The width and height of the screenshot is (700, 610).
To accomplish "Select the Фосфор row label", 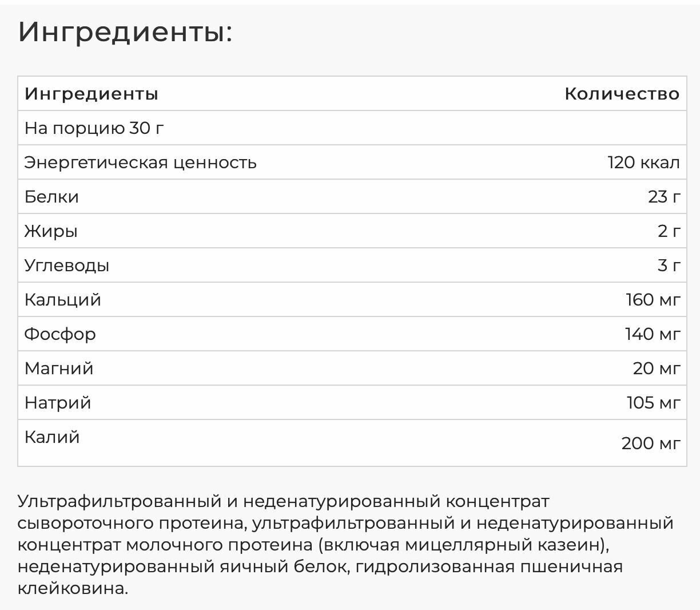I will pyautogui.click(x=60, y=334).
